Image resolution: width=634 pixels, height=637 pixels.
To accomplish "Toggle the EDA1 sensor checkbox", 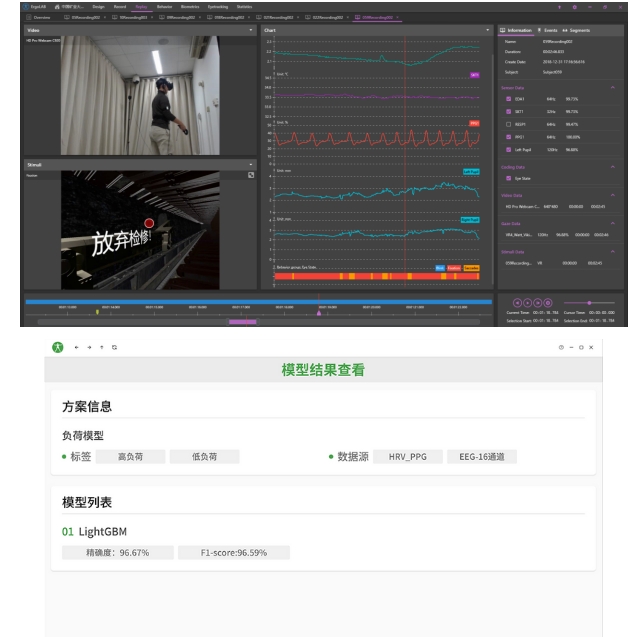I will [508, 99].
